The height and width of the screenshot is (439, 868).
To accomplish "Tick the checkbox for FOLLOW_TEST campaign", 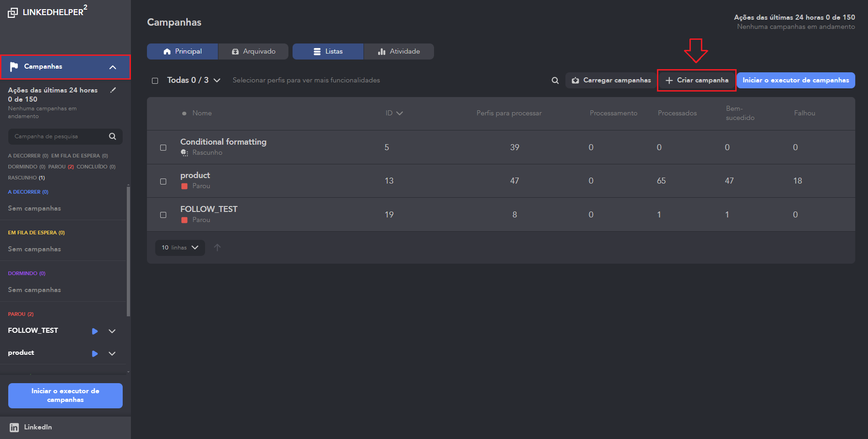I will pos(163,215).
